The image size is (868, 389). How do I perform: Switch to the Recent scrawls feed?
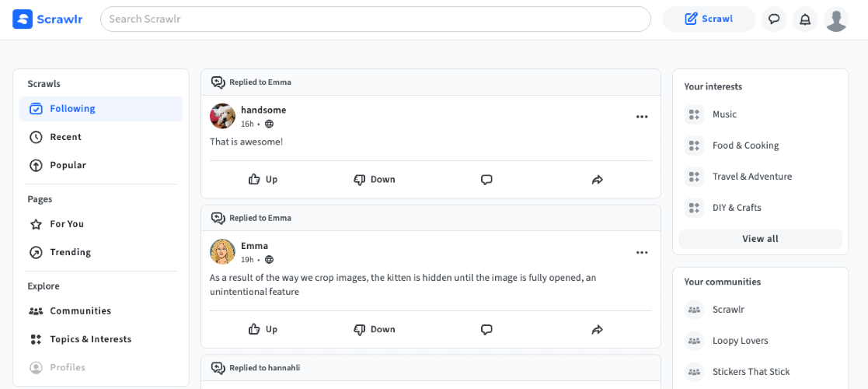(x=101, y=137)
